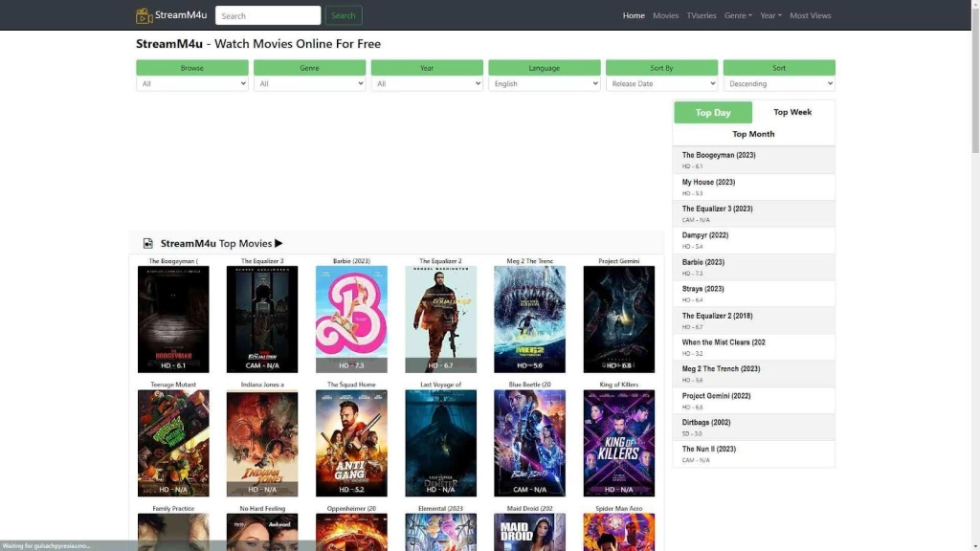980x551 pixels.
Task: Click the play arrow after Top Movies
Action: pos(278,244)
